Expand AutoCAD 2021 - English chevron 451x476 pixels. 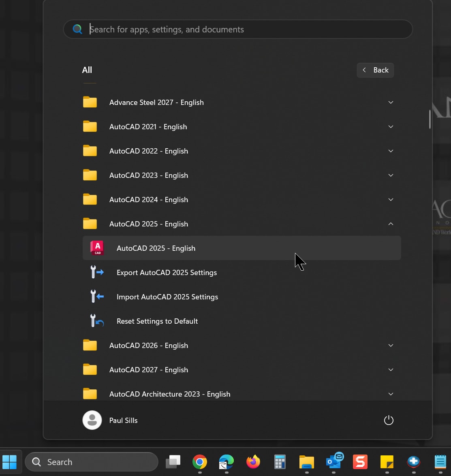(x=391, y=126)
